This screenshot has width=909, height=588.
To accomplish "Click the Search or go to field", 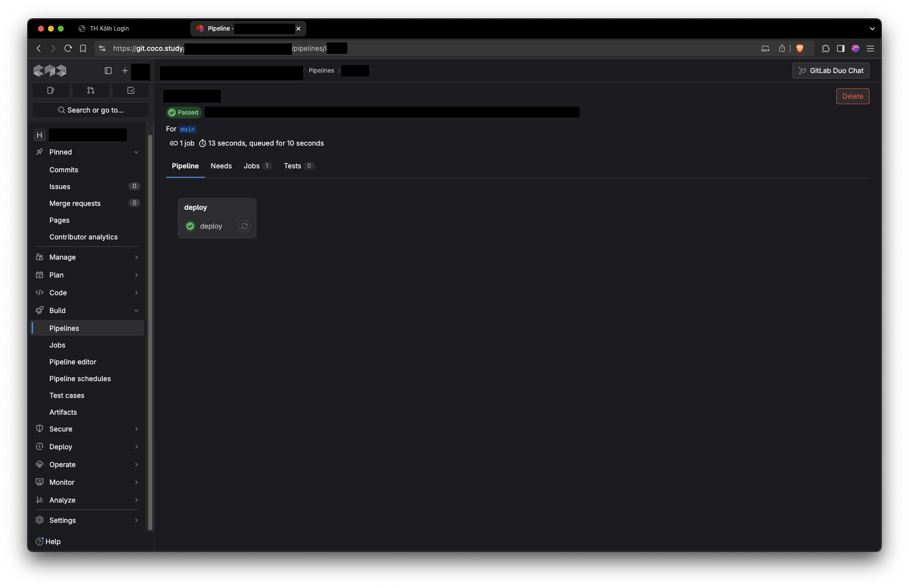I will click(x=91, y=110).
